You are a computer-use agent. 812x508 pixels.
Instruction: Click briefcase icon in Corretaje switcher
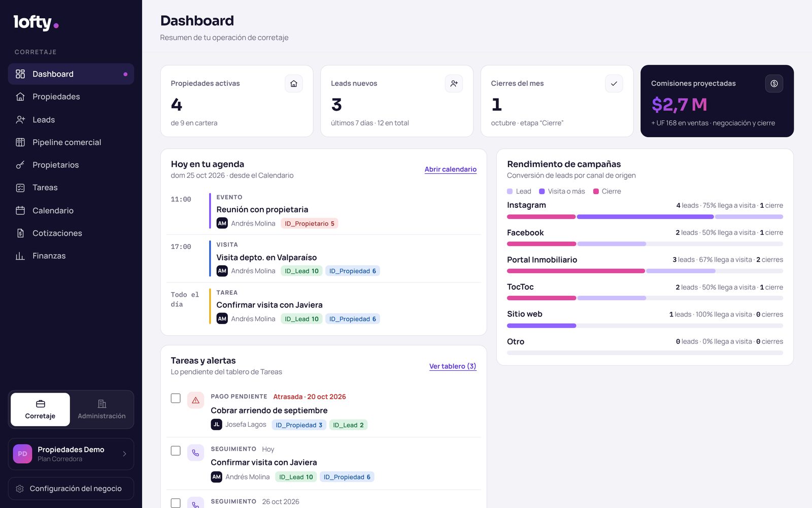point(40,404)
